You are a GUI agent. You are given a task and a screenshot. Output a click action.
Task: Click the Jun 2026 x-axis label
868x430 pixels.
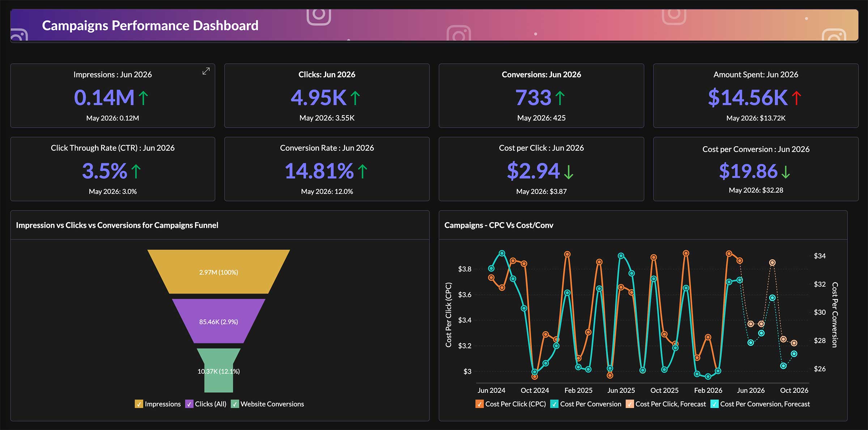pyautogui.click(x=751, y=390)
